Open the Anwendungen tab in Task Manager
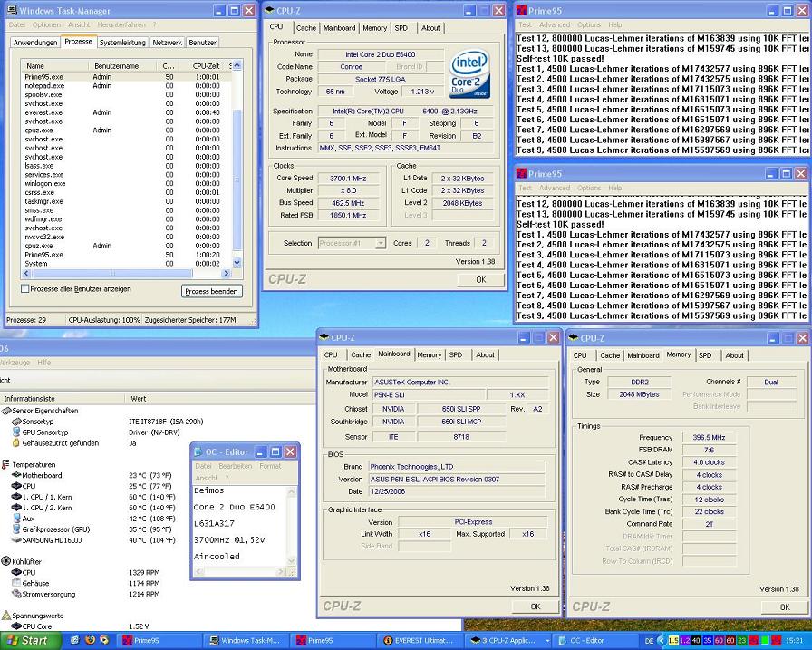The image size is (812, 650). click(35, 43)
